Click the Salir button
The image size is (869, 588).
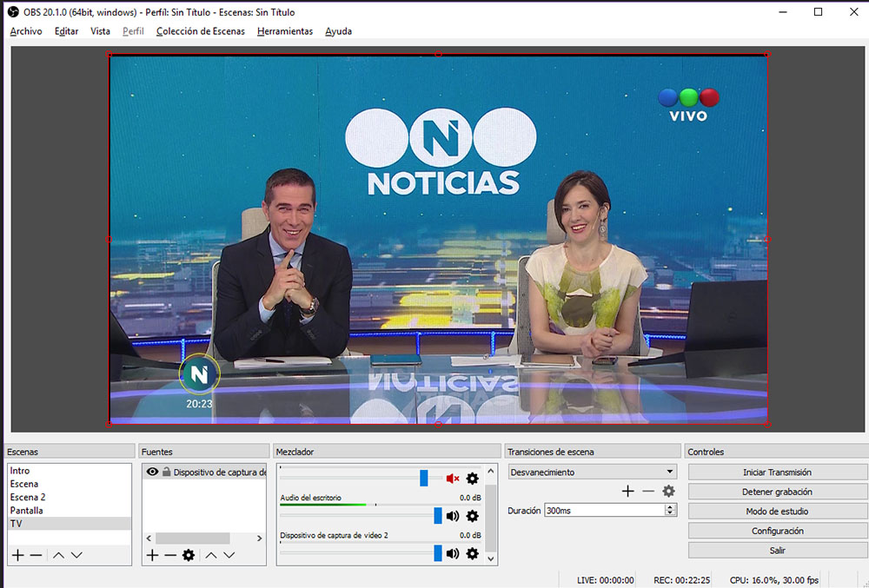(777, 551)
